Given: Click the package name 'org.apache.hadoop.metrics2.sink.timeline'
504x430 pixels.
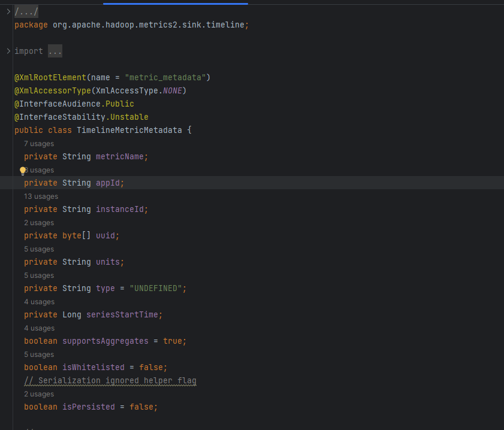Looking at the screenshot, I should pos(149,25).
